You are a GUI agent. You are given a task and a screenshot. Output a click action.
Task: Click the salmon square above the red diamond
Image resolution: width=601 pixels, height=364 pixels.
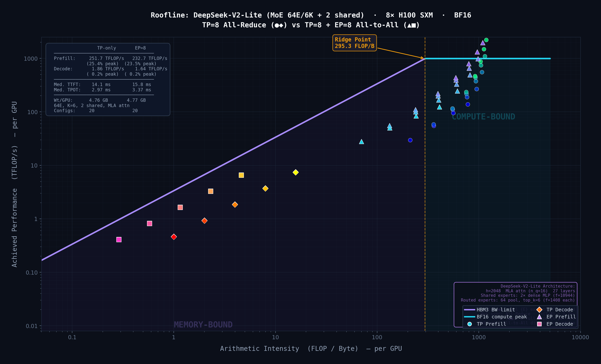(x=180, y=207)
